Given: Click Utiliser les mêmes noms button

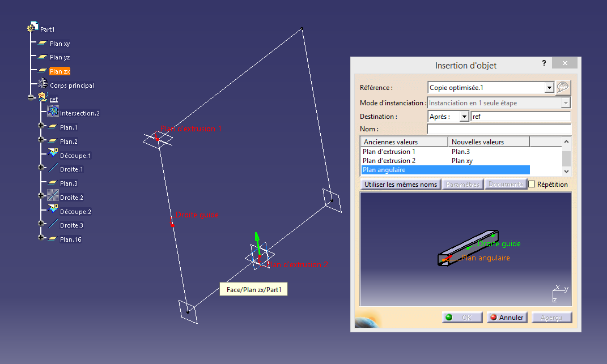Looking at the screenshot, I should [x=400, y=183].
